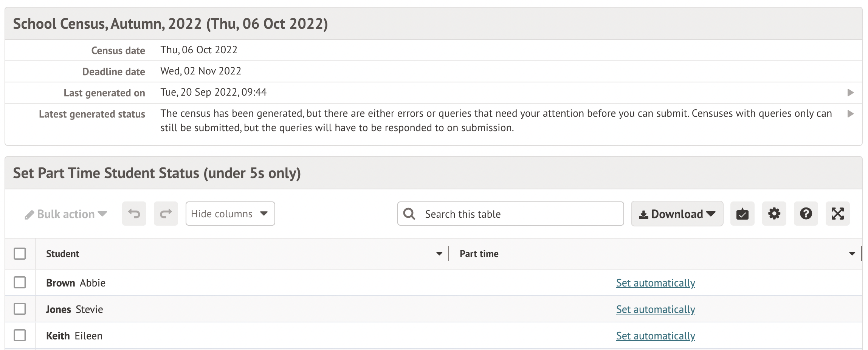Open the Download dropdown button
This screenshot has height=350, width=868.
pos(677,214)
